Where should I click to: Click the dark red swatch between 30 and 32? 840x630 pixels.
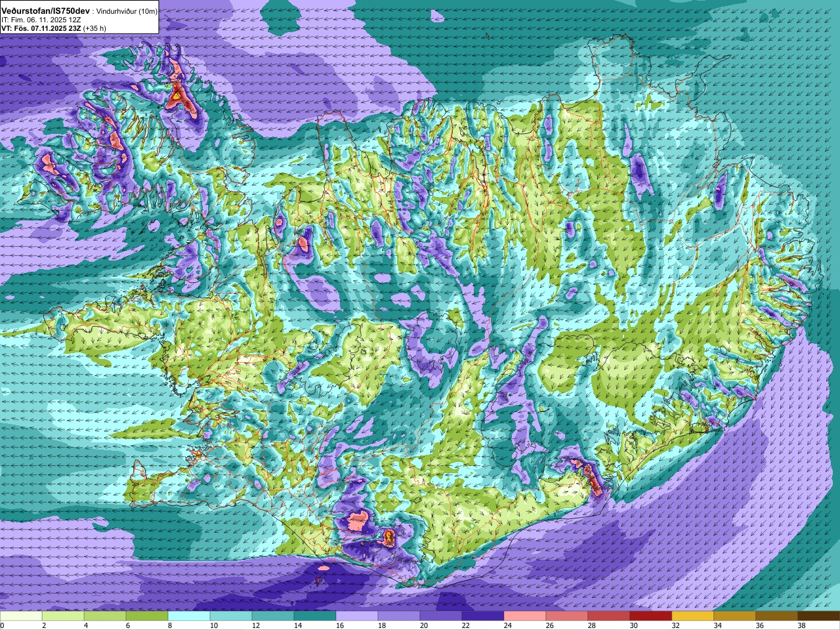click(651, 616)
